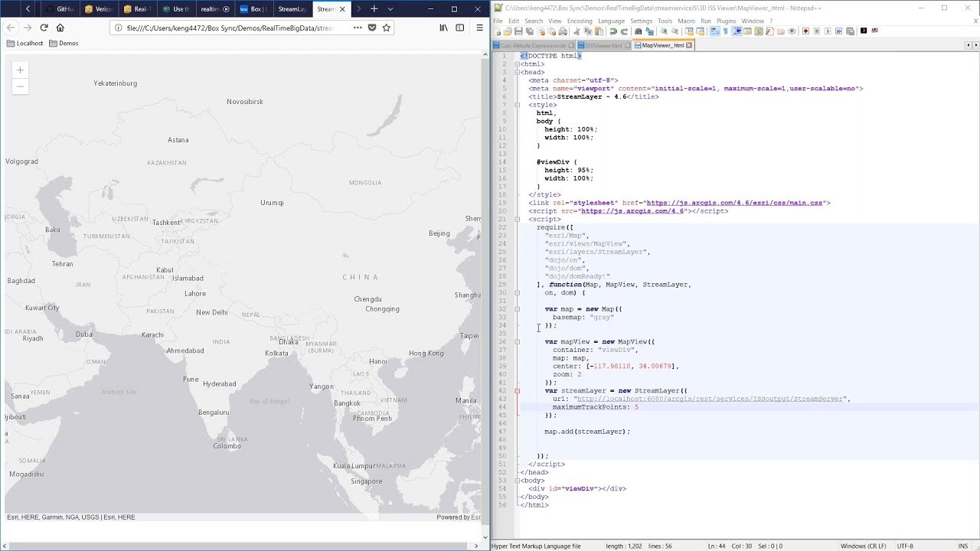Click the Replace icon in Notepad++ toolbar
This screenshot has width=980, height=551.
click(x=648, y=31)
